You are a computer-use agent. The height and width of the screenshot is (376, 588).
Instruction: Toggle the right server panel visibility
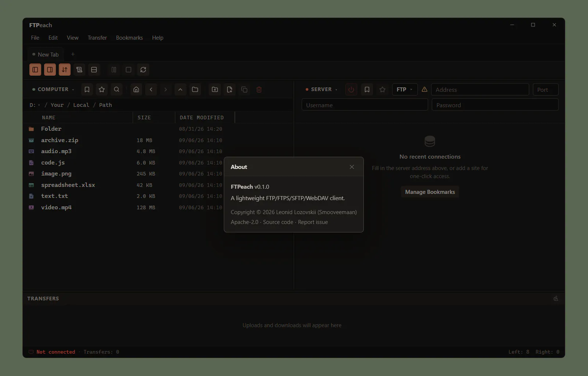pyautogui.click(x=50, y=70)
